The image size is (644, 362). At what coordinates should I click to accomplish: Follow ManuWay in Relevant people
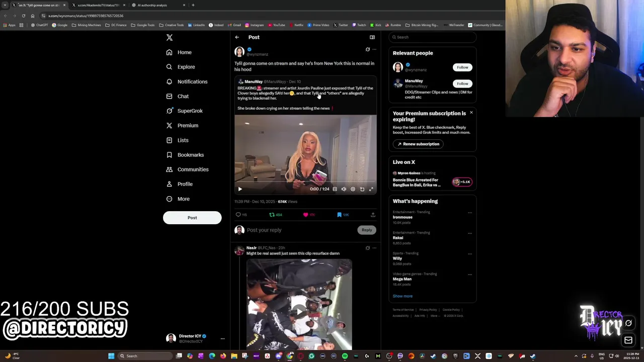pos(462,83)
